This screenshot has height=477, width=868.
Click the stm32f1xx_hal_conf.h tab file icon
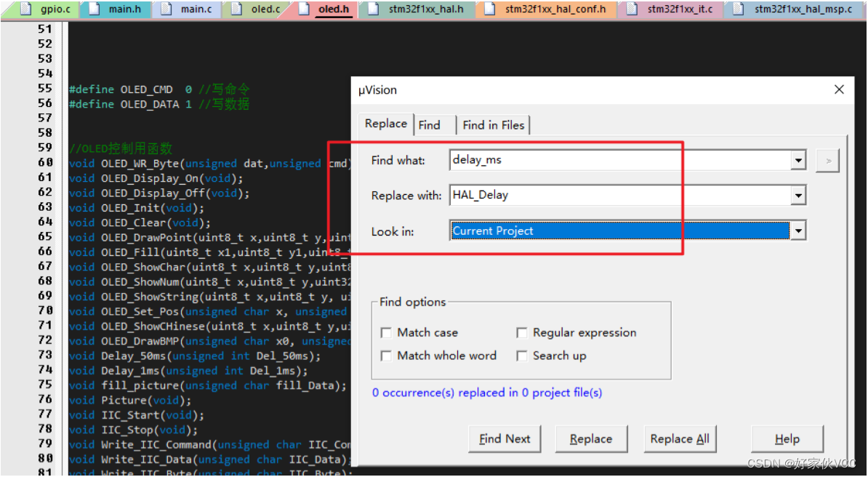[x=490, y=9]
